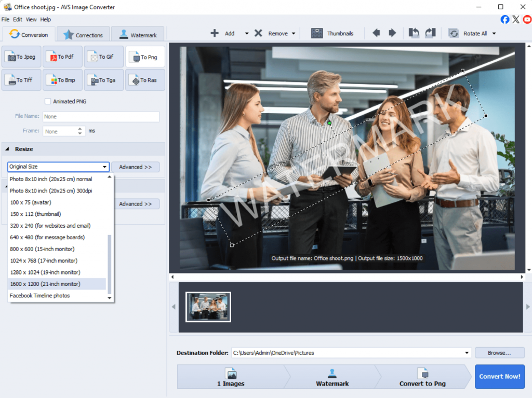532x398 pixels.
Task: Collapse the Resize section
Action: point(8,149)
